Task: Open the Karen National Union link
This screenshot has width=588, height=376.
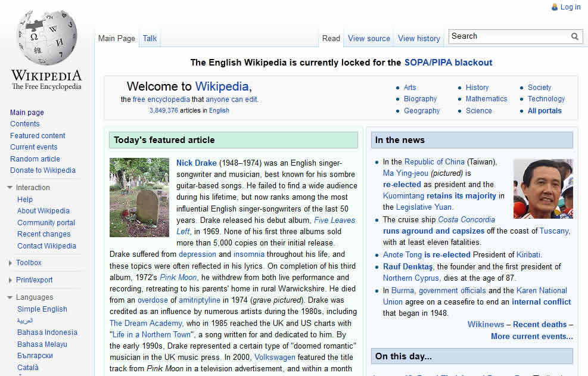Action: pyautogui.click(x=542, y=290)
